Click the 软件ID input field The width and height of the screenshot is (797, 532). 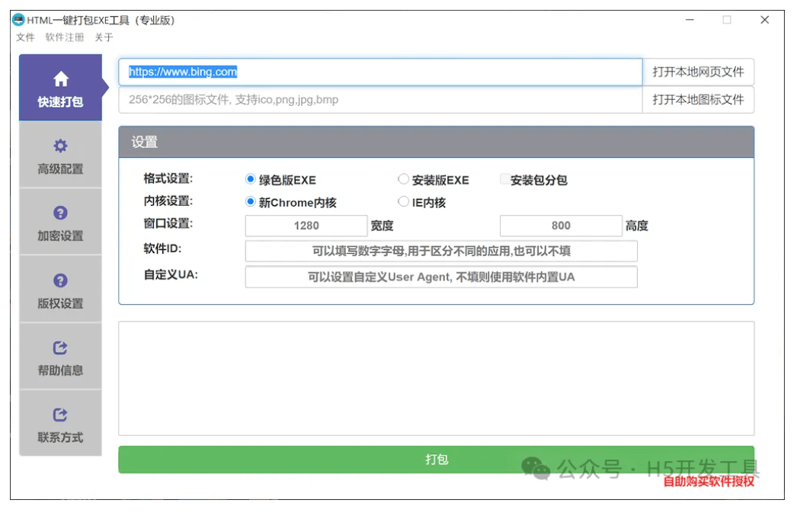click(x=440, y=252)
